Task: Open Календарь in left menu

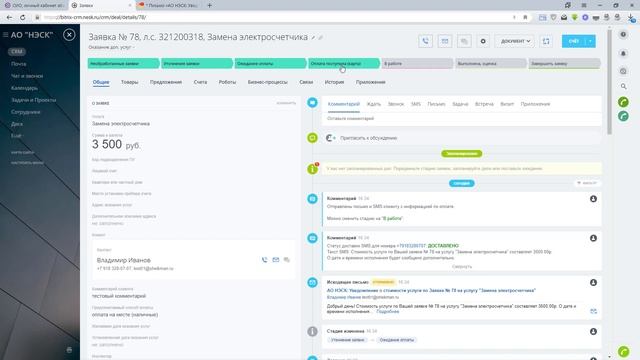Action: click(24, 88)
